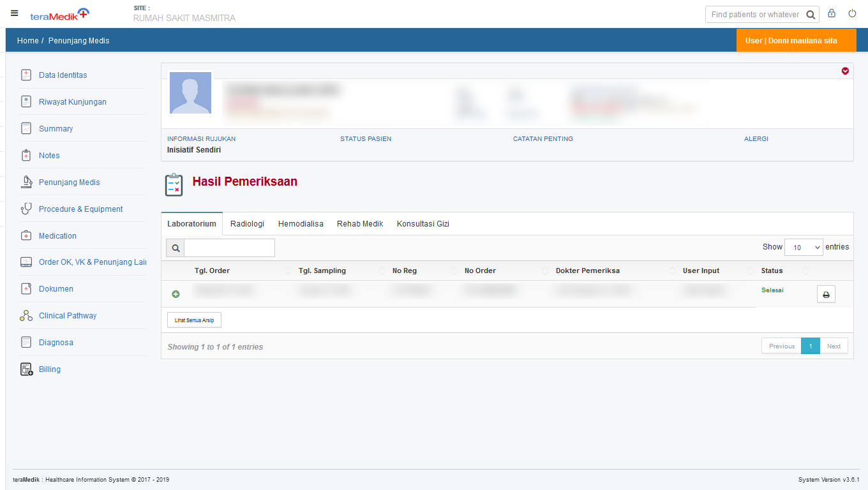
Task: Click the Penunjang Medis microscope icon
Action: 26,182
